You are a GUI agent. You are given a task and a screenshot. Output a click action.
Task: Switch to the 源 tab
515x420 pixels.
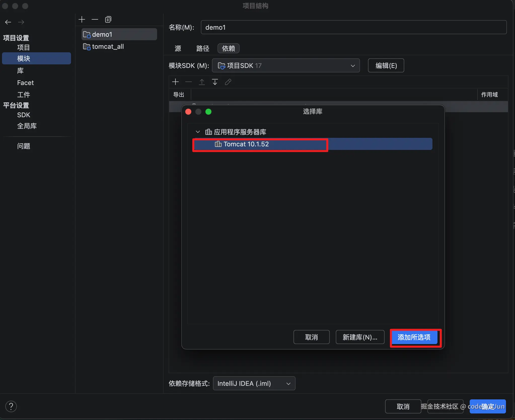(178, 48)
